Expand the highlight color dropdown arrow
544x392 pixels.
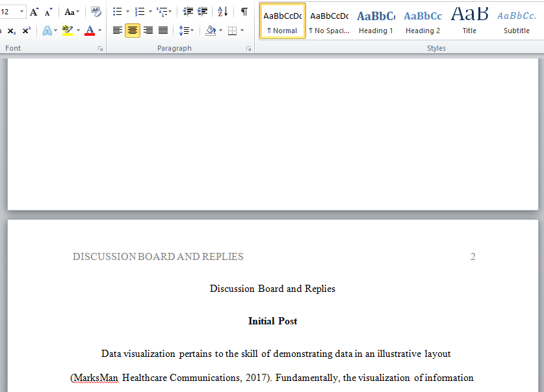(78, 31)
